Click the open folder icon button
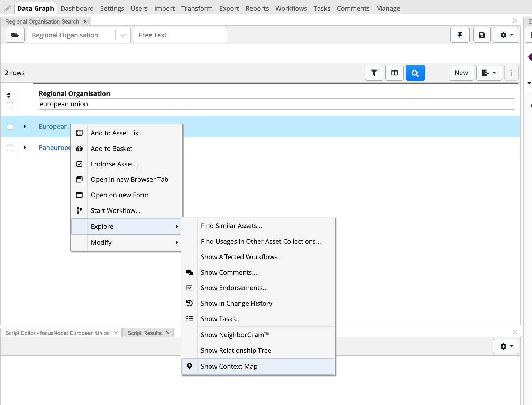 point(15,35)
